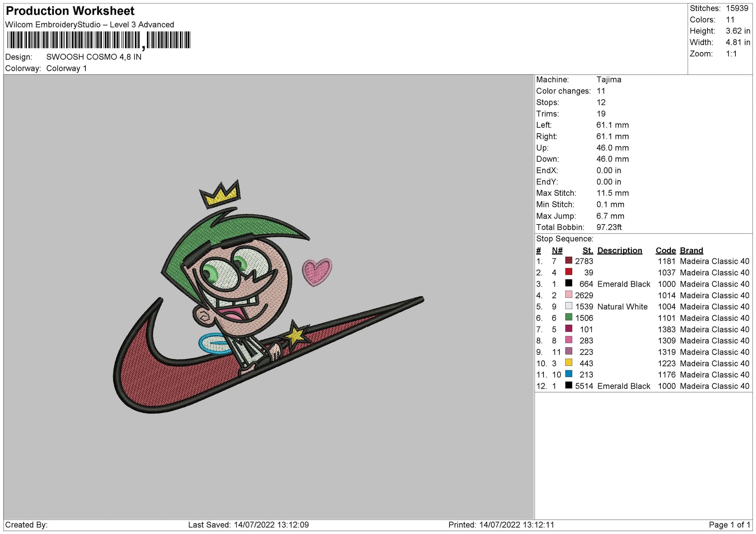Viewport: 756px width, 534px height.
Task: Click the Production Worksheet title
Action: pyautogui.click(x=70, y=11)
